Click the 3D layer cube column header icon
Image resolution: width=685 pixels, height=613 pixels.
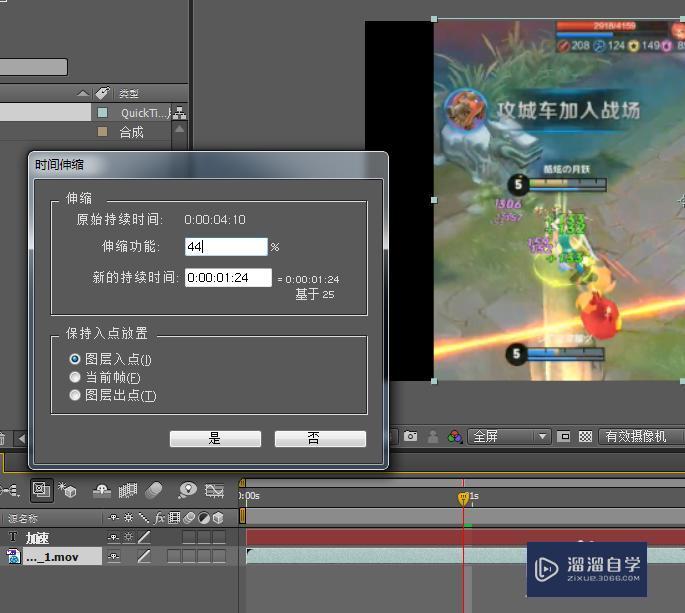tap(218, 518)
